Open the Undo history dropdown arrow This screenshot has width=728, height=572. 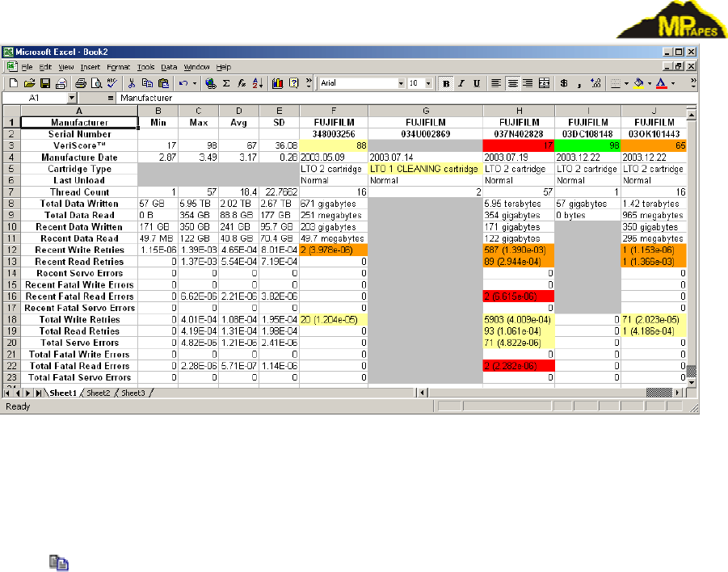[x=195, y=83]
